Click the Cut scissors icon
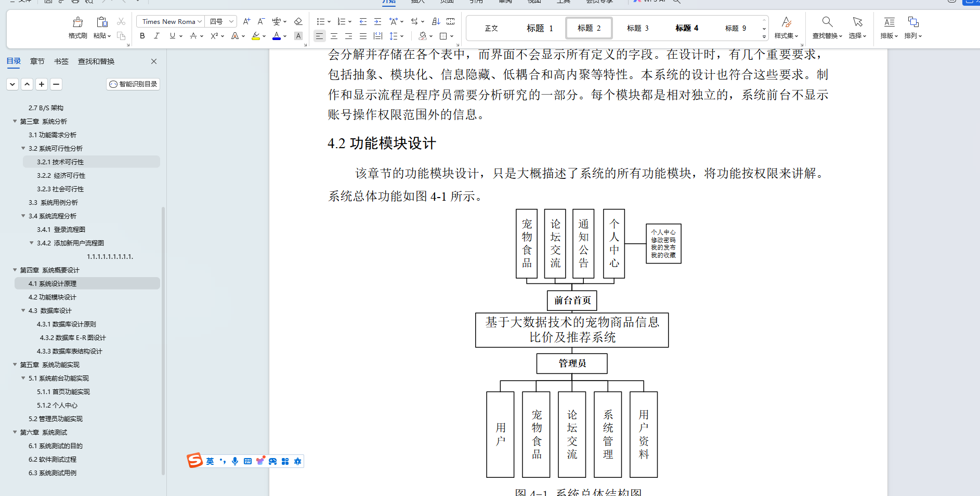The height and width of the screenshot is (496, 980). pyautogui.click(x=121, y=22)
